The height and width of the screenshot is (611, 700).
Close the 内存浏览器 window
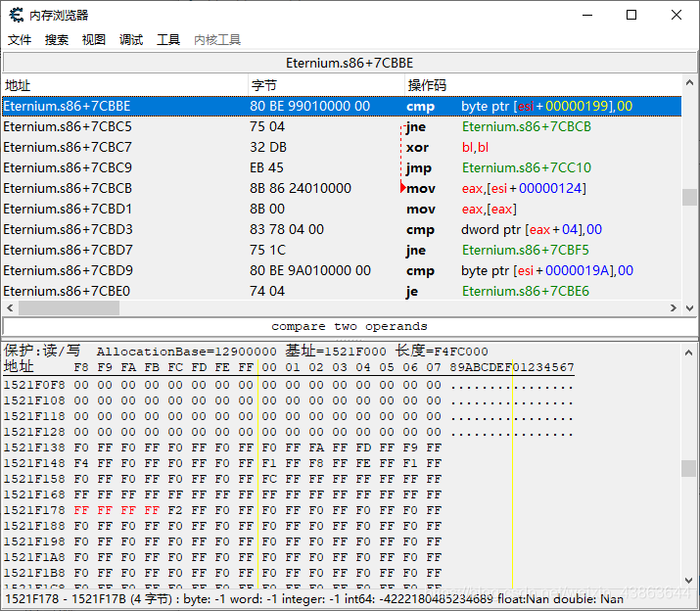[x=677, y=16]
